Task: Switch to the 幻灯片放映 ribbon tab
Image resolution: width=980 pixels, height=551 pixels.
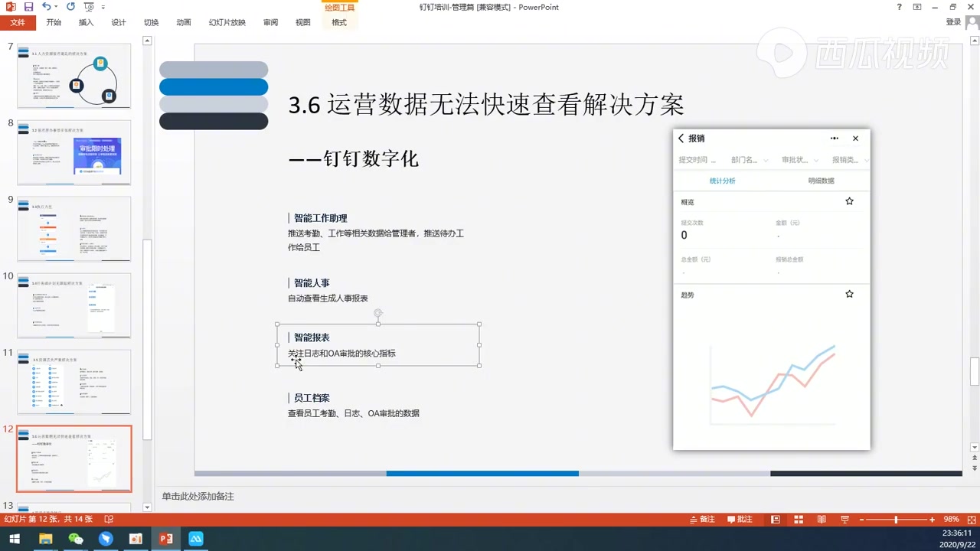Action: click(x=227, y=22)
